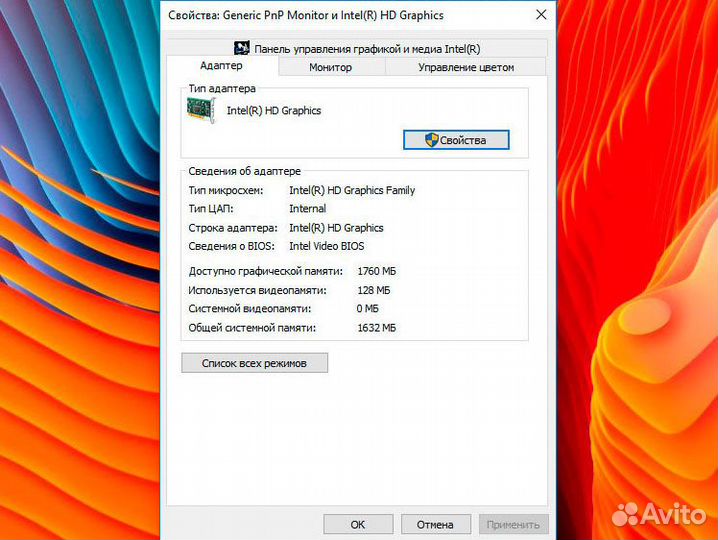Screen dimensions: 718x540
Task: Click the Используется видеопамяти label
Action: (257, 290)
